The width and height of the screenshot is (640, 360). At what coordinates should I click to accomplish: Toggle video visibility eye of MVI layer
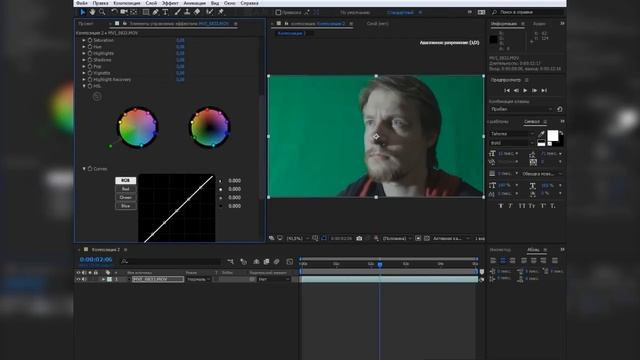(x=78, y=279)
